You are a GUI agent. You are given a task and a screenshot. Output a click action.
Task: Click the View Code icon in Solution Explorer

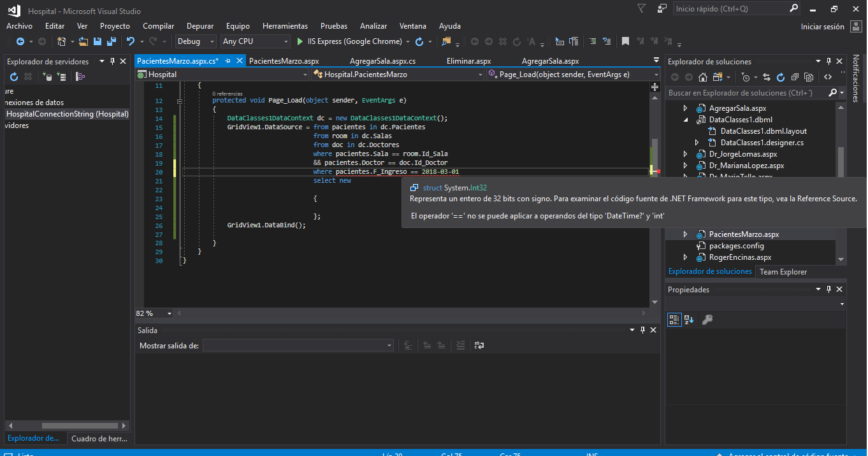[x=827, y=77]
